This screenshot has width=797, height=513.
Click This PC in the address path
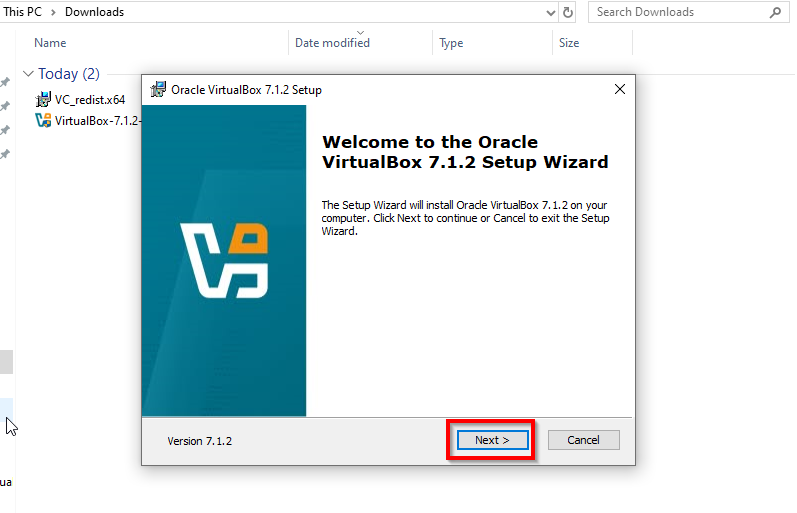point(22,12)
